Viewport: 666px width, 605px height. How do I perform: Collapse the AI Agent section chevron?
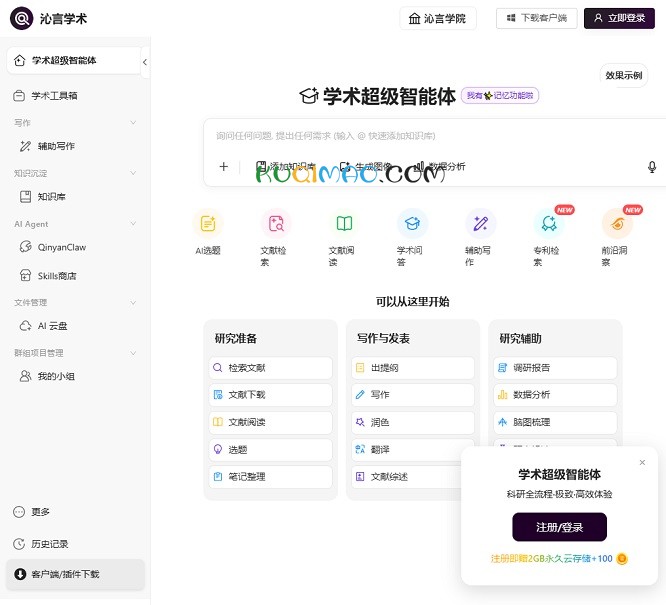pos(133,223)
